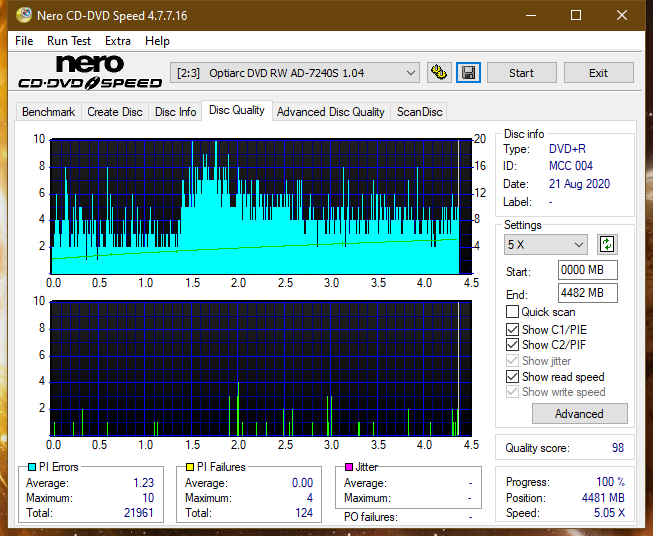Click the disc type DVD+R
The image size is (653, 536).
click(567, 149)
